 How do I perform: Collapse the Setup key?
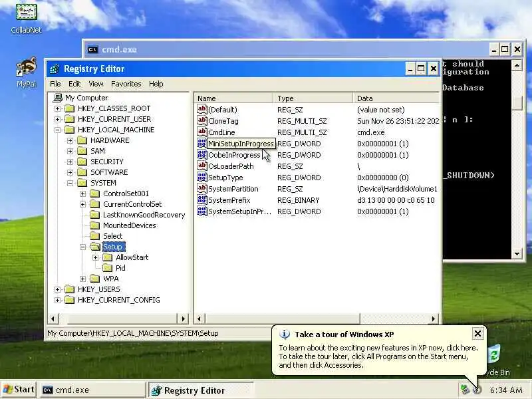pos(82,247)
